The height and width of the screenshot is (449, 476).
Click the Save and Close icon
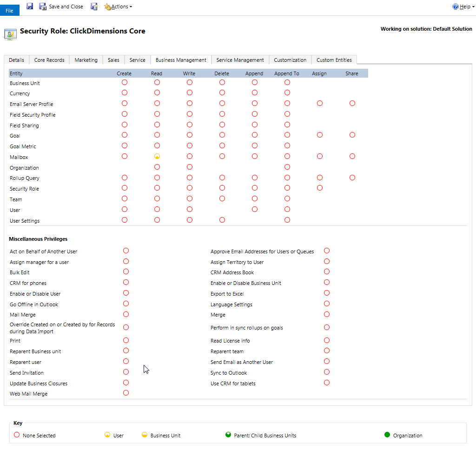(x=43, y=7)
